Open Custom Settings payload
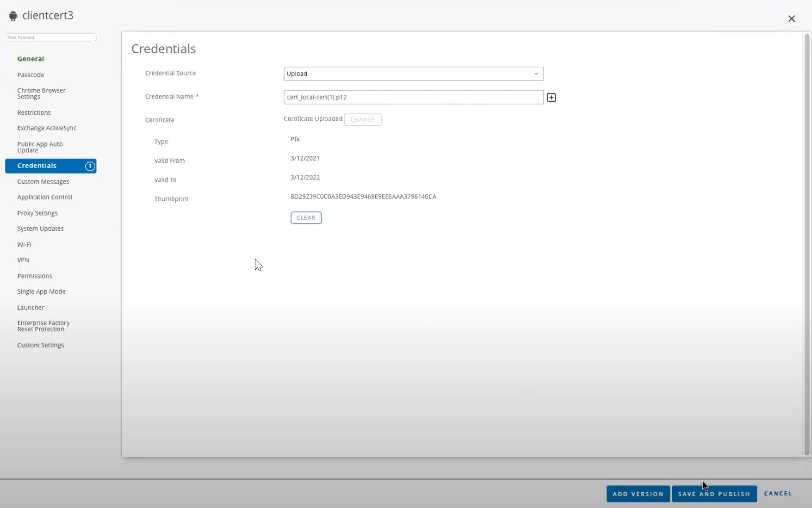 pos(41,345)
